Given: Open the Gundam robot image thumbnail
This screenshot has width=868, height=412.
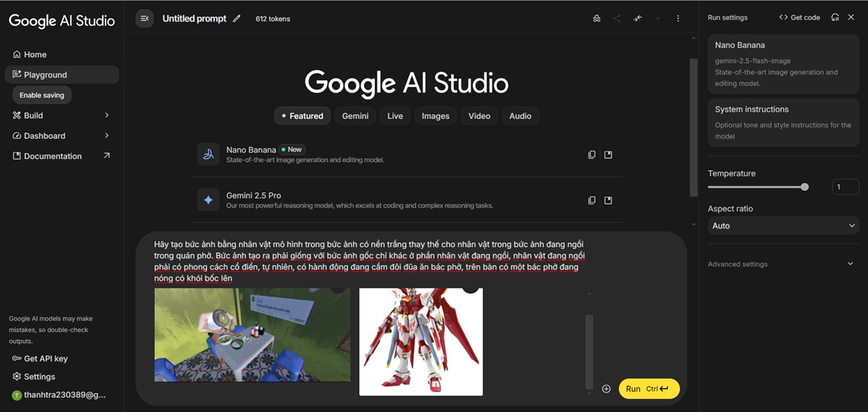Looking at the screenshot, I should (421, 342).
